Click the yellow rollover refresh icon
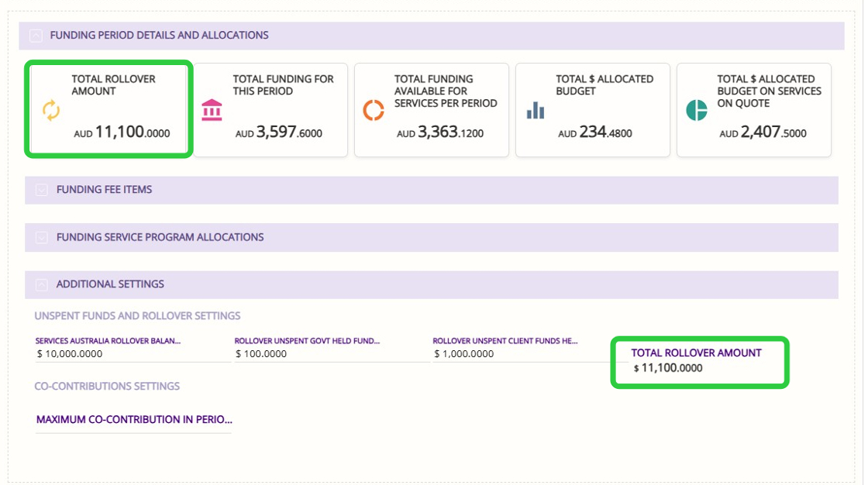The height and width of the screenshot is (485, 868). click(50, 111)
